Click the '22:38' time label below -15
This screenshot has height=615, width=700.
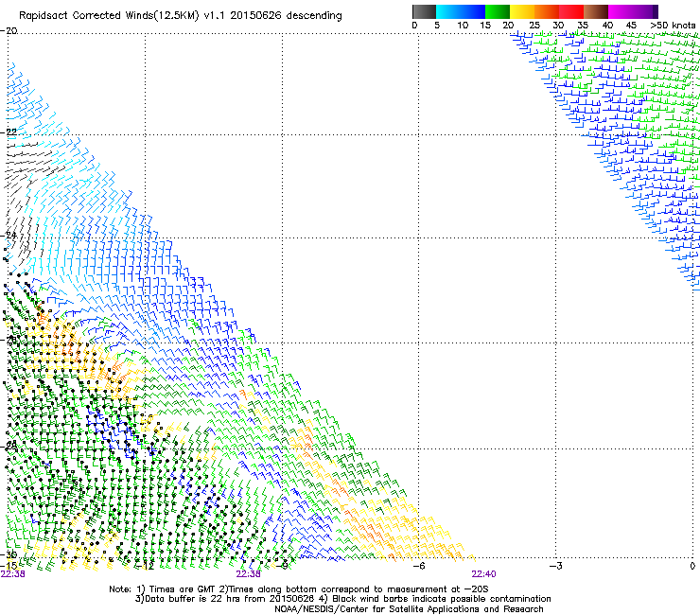pos(13,574)
